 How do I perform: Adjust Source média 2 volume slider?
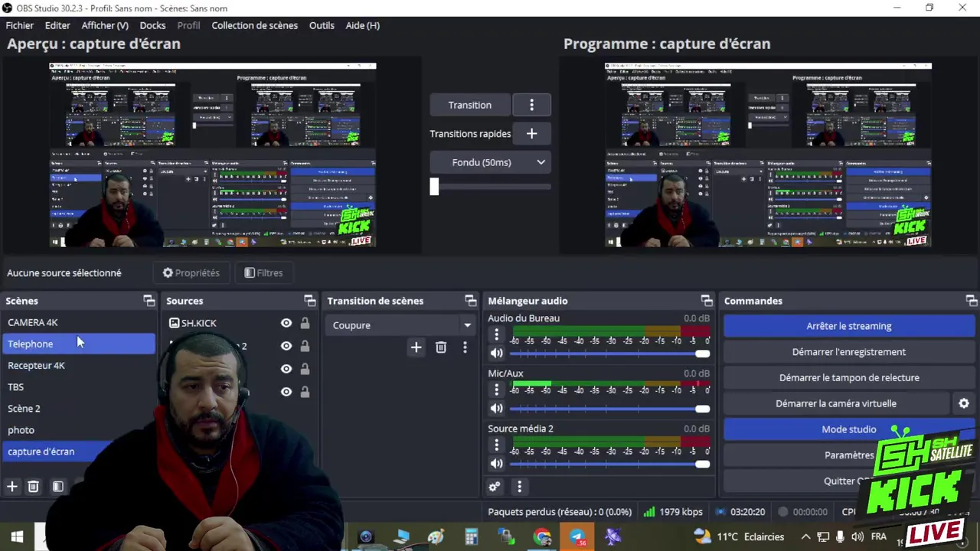click(609, 464)
